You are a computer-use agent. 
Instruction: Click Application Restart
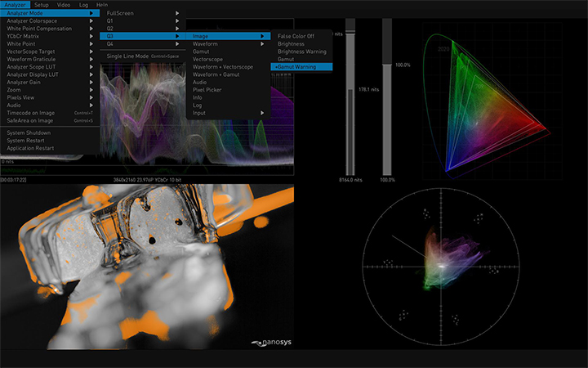(30, 148)
